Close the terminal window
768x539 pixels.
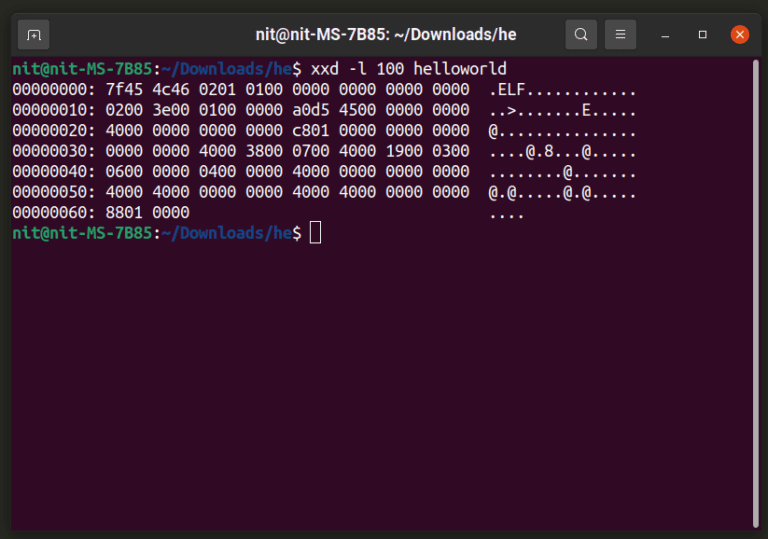click(x=740, y=35)
